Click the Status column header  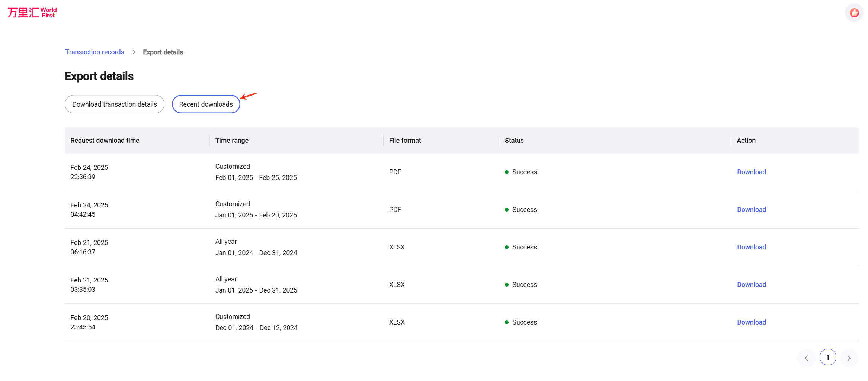tap(514, 140)
